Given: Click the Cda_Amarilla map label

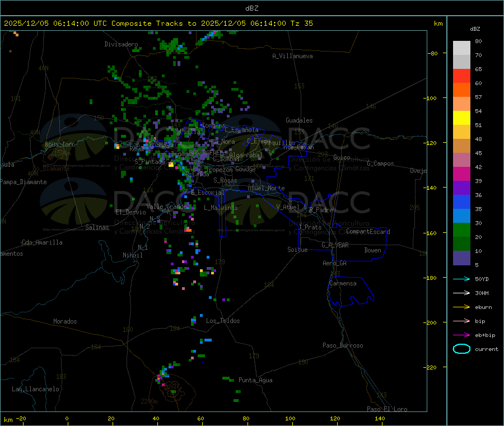Looking at the screenshot, I should coord(42,242).
